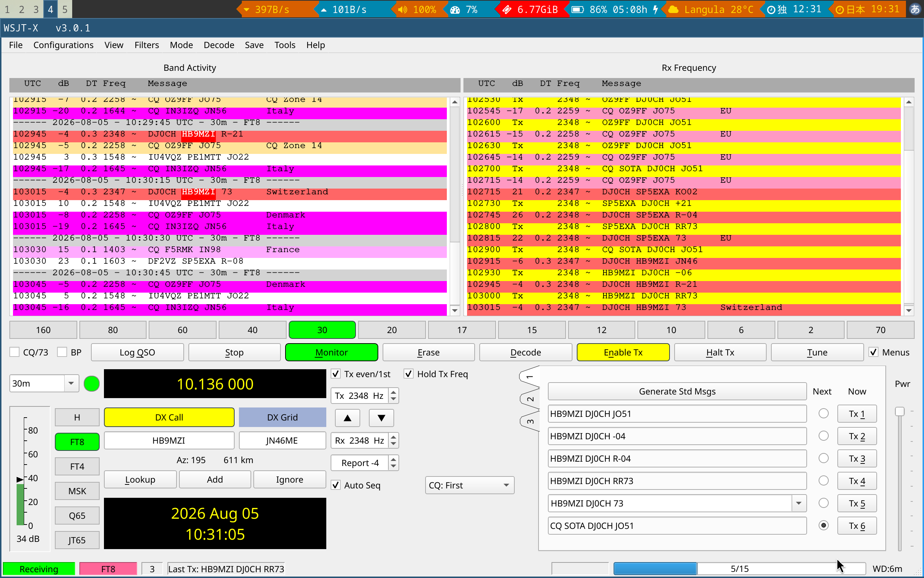Open the CQ: First dropdown
This screenshot has height=578, width=924.
tap(470, 485)
